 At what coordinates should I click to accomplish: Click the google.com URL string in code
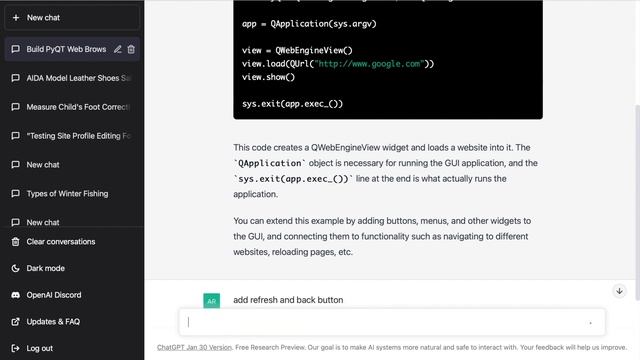(369, 64)
